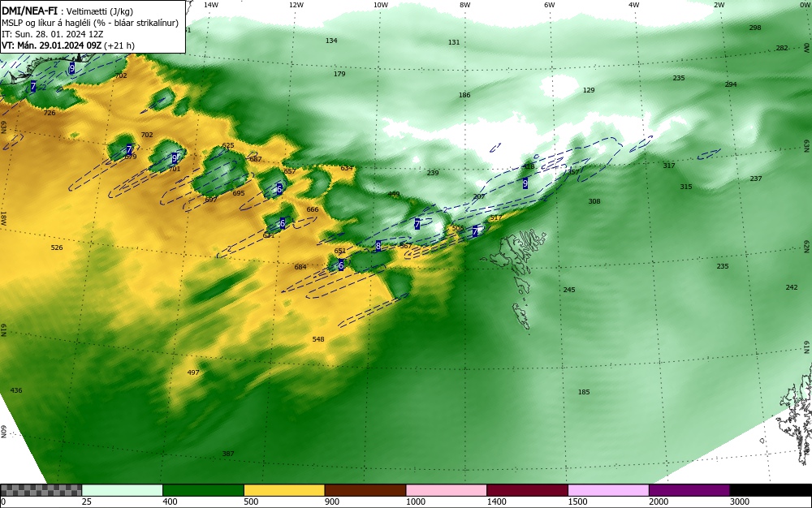Click the map value '129'
This screenshot has width=812, height=508.
(589, 90)
